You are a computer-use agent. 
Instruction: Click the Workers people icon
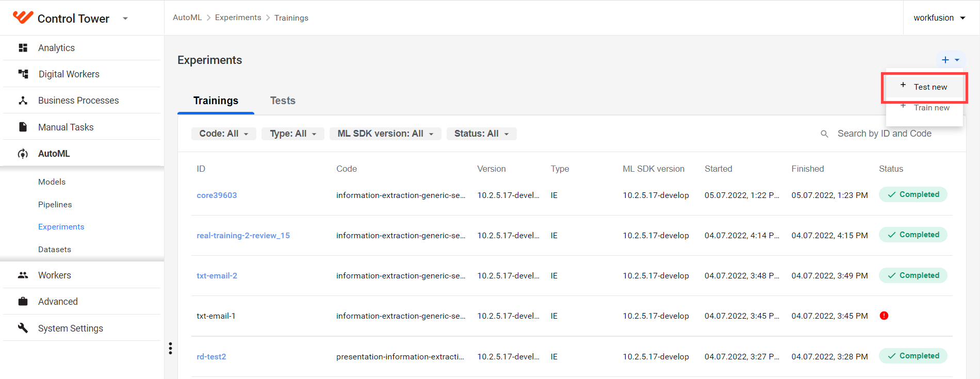[x=23, y=275]
